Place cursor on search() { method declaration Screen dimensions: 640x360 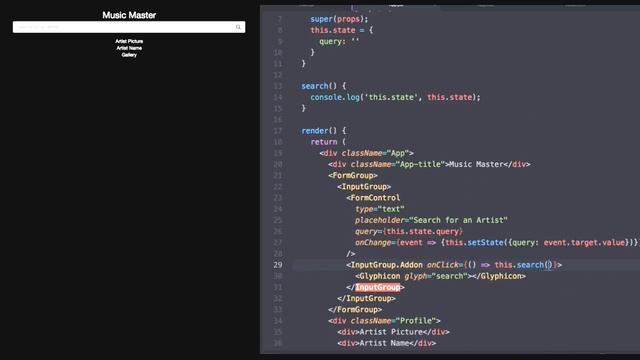pyautogui.click(x=324, y=86)
